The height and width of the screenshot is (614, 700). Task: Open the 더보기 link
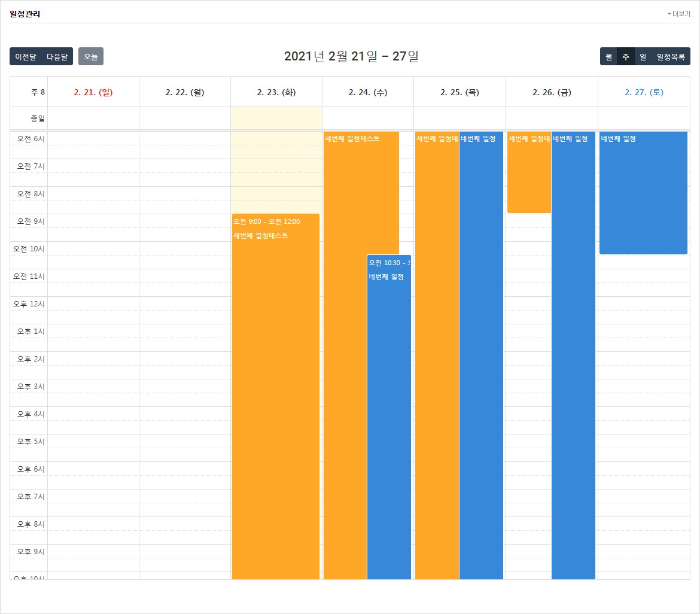coord(678,14)
